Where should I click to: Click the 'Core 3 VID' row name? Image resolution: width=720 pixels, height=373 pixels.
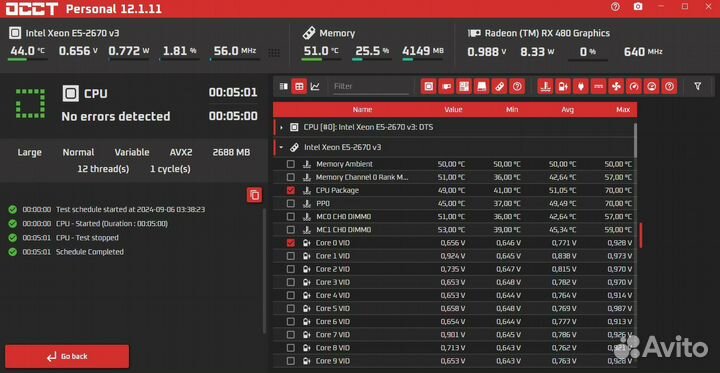tap(332, 282)
